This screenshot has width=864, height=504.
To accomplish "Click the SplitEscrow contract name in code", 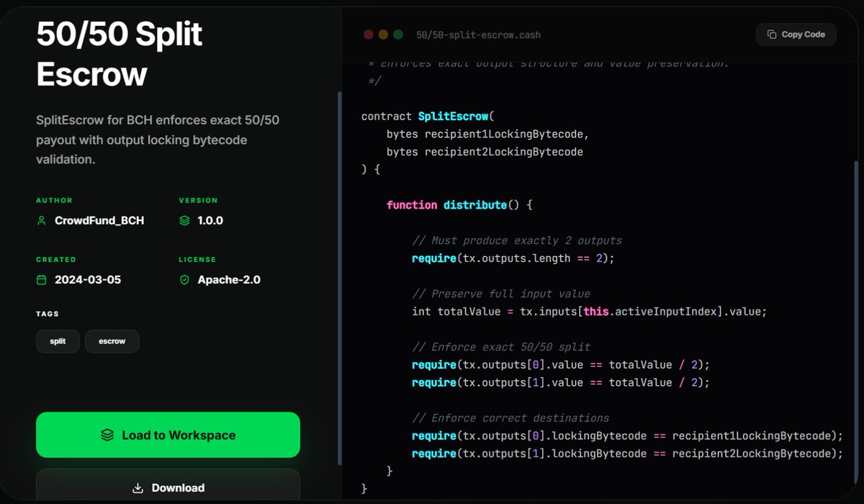I will coord(452,116).
